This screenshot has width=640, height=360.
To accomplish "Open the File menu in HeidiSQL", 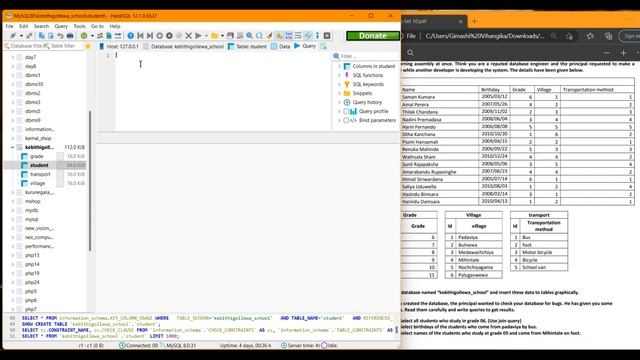I will click(x=9, y=26).
